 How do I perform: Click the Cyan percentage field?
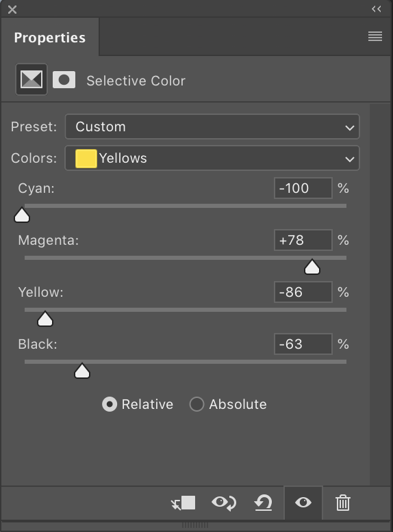[x=303, y=188]
